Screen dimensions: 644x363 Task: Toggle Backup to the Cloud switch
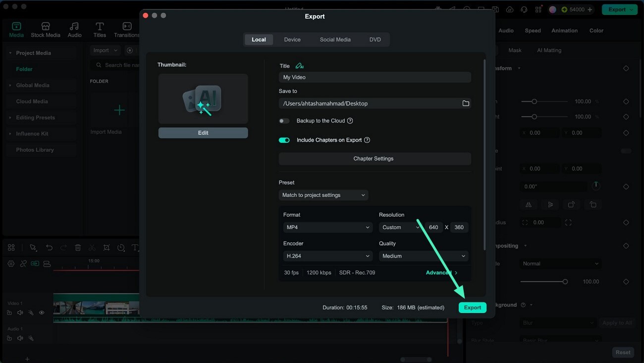pyautogui.click(x=284, y=121)
